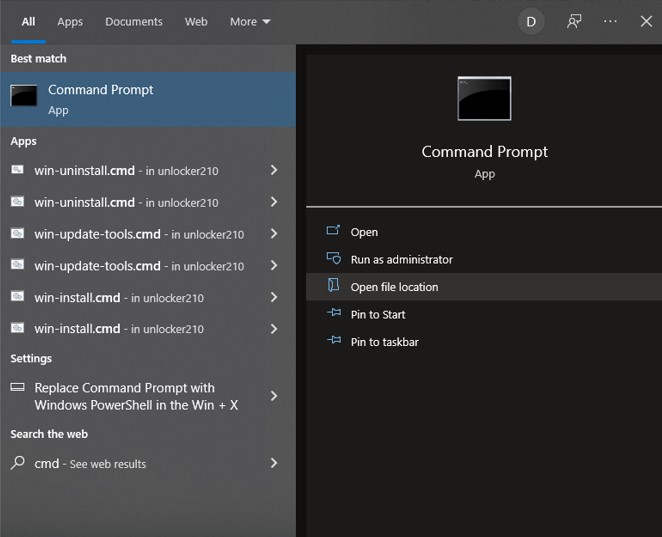Click the Pin to Start pin icon
This screenshot has width=662, height=537.
click(334, 314)
